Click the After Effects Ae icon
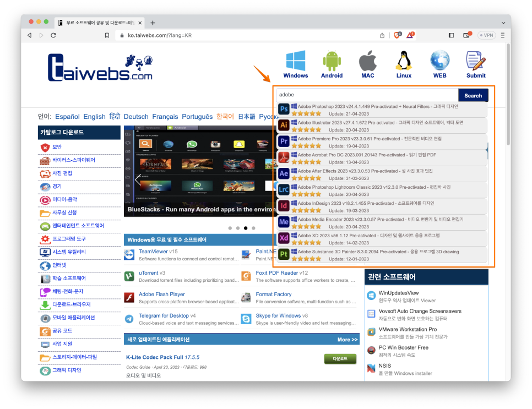The height and width of the screenshot is (409, 532). [x=284, y=173]
